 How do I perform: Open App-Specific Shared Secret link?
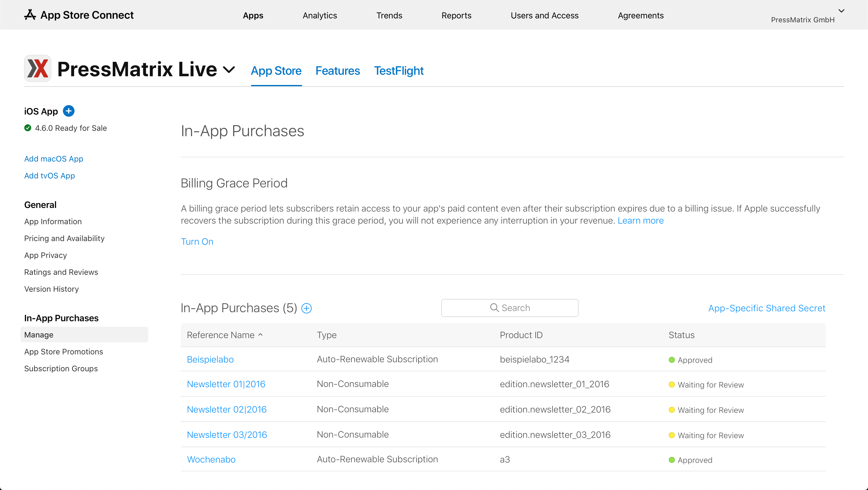click(x=766, y=308)
